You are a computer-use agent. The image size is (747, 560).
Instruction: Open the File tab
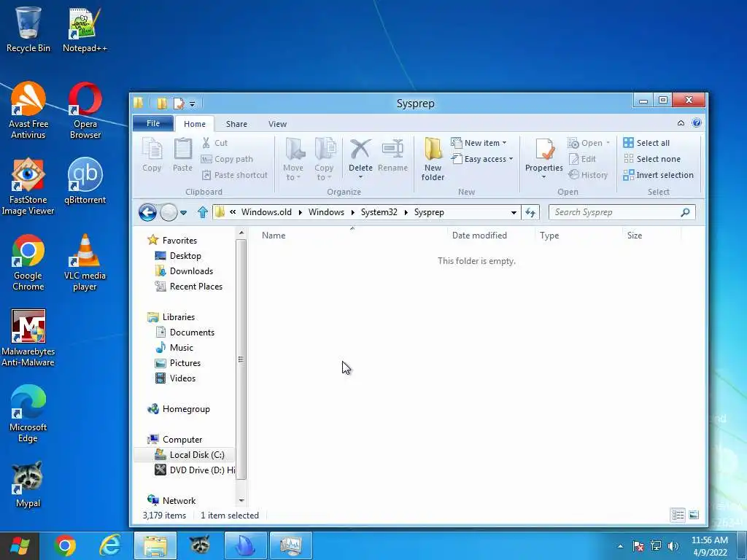click(153, 123)
